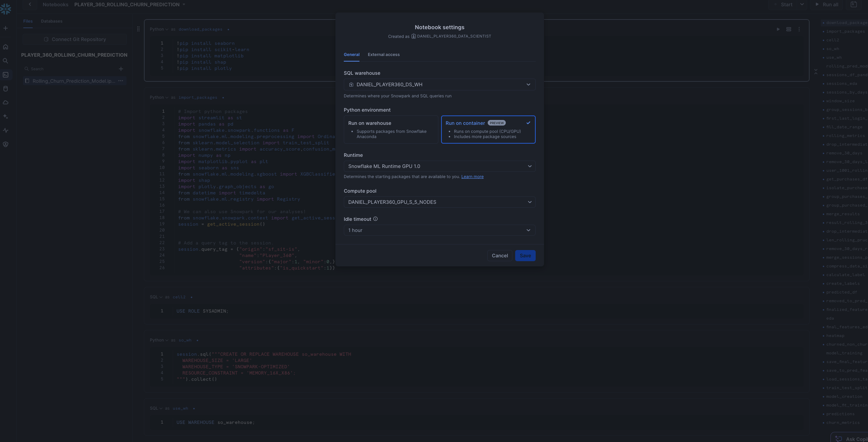The height and width of the screenshot is (442, 868).
Task: Open the SQL warehouse dropdown
Action: [439, 85]
